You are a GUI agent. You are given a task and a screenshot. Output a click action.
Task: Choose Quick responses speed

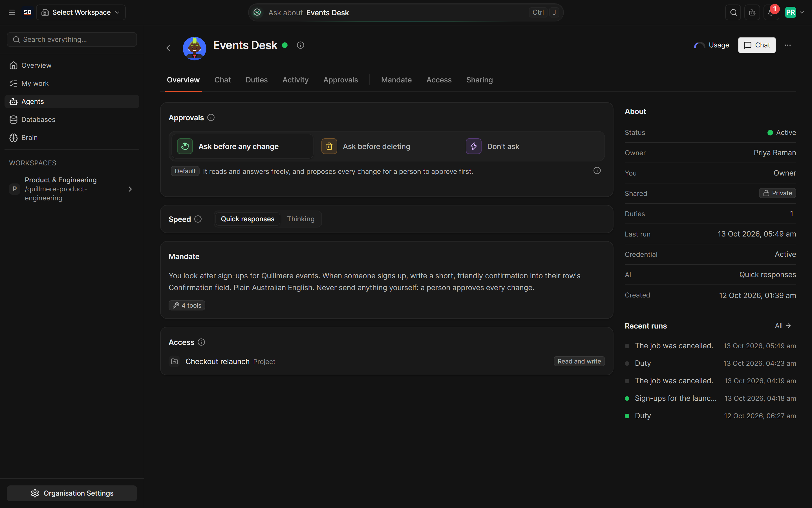(248, 219)
